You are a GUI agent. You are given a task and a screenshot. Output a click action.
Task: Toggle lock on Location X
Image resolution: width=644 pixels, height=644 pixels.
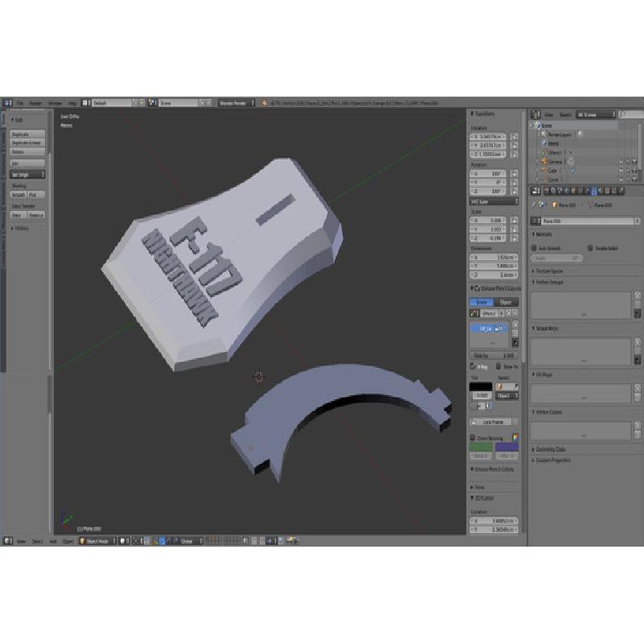(x=514, y=136)
